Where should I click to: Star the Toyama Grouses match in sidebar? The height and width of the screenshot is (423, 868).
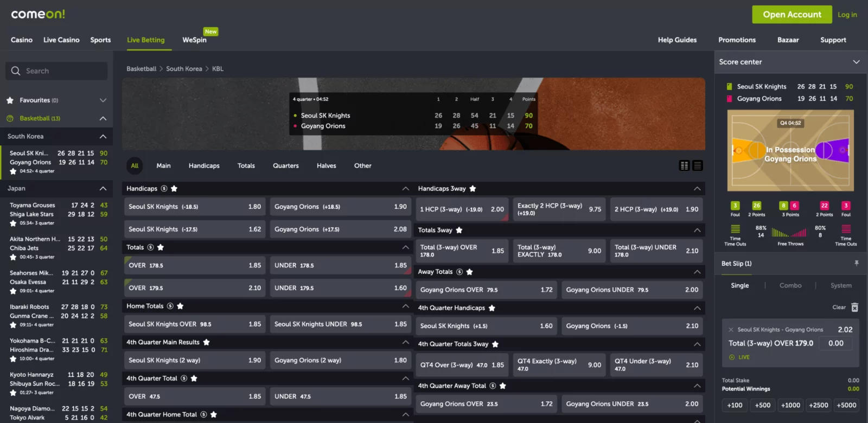pos(13,223)
